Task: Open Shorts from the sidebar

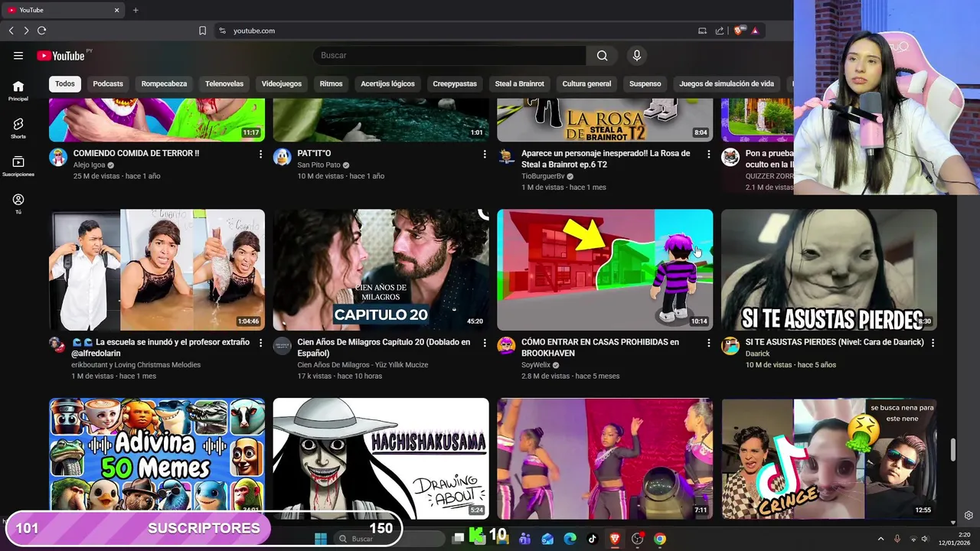Action: (18, 129)
